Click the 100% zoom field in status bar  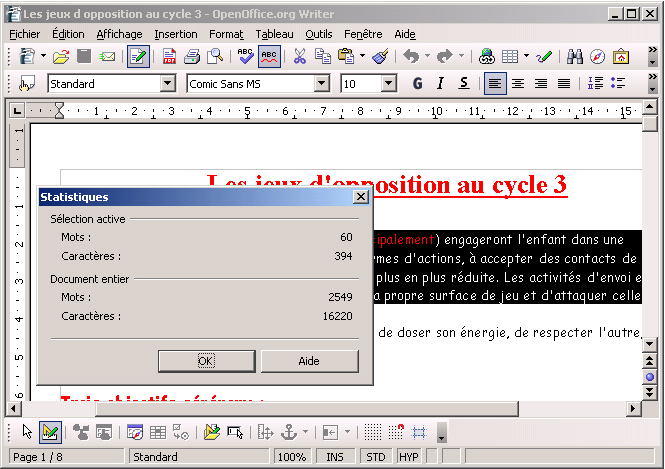[292, 457]
